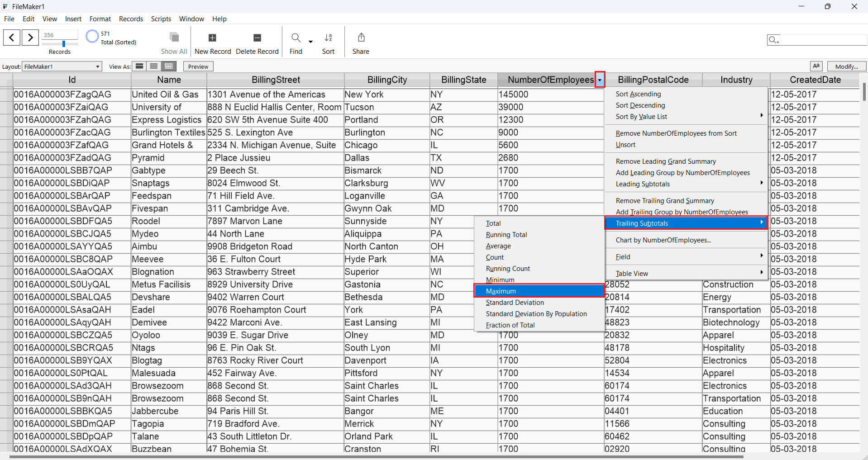Switch to Table view

(169, 66)
